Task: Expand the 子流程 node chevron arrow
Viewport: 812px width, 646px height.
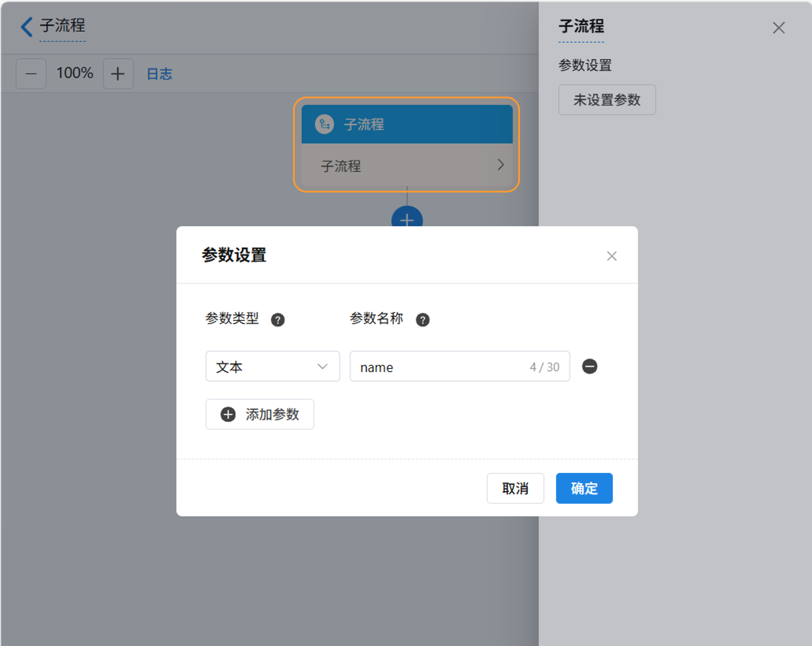Action: point(500,165)
